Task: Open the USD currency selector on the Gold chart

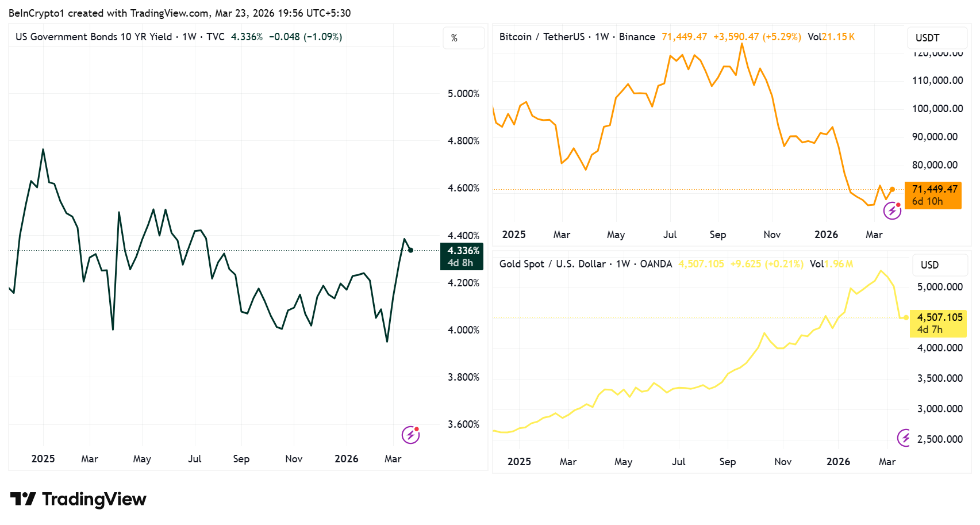Action: pyautogui.click(x=940, y=265)
